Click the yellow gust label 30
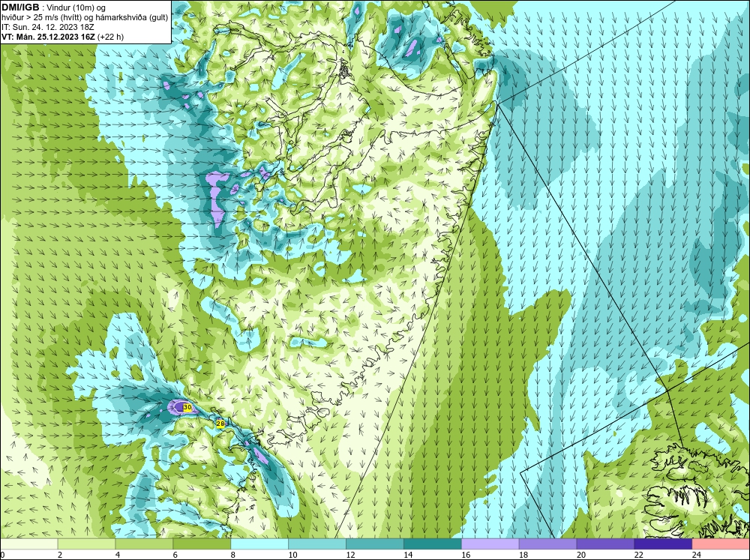This screenshot has height=560, width=750. click(x=187, y=408)
